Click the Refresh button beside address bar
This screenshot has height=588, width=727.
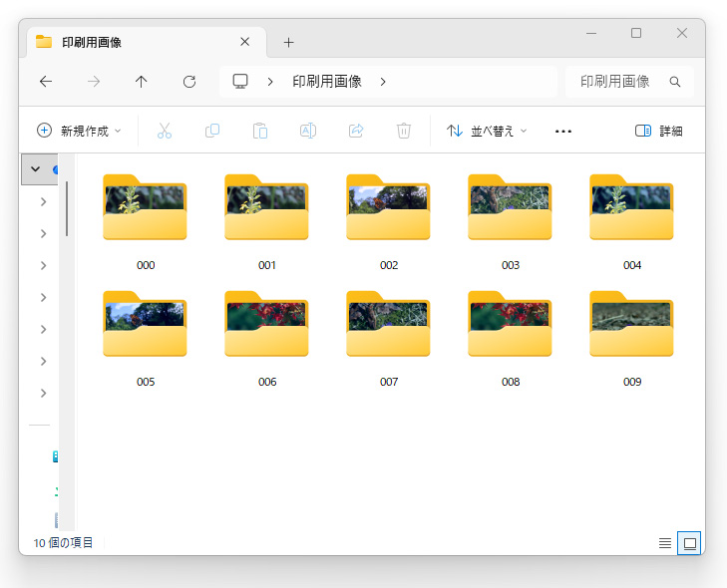click(x=189, y=82)
